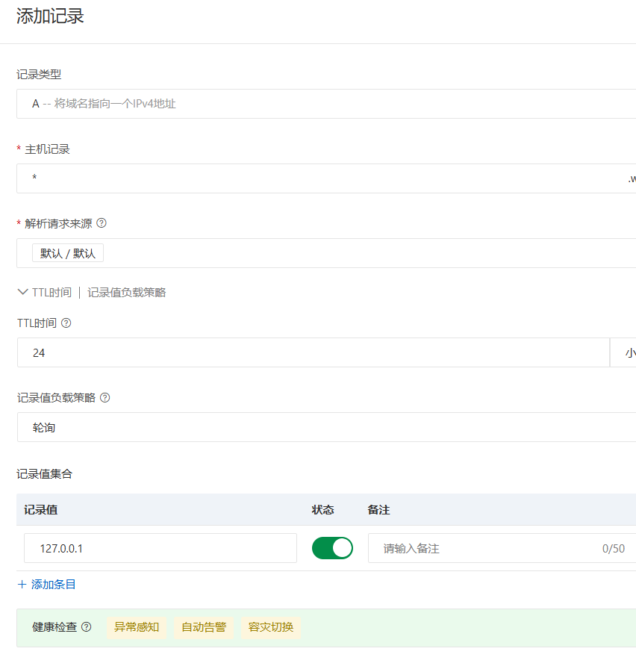Click the 请输入备注 remark field

pyautogui.click(x=502, y=548)
